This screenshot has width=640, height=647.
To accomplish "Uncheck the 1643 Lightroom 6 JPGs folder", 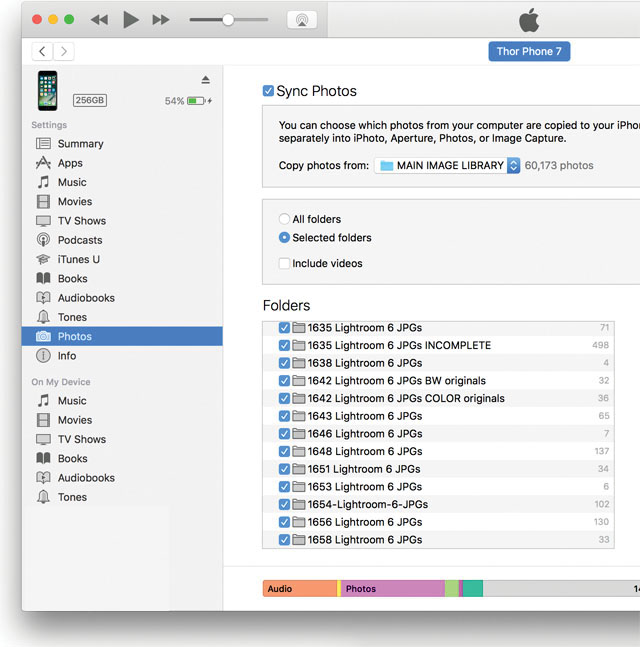I will 284,416.
